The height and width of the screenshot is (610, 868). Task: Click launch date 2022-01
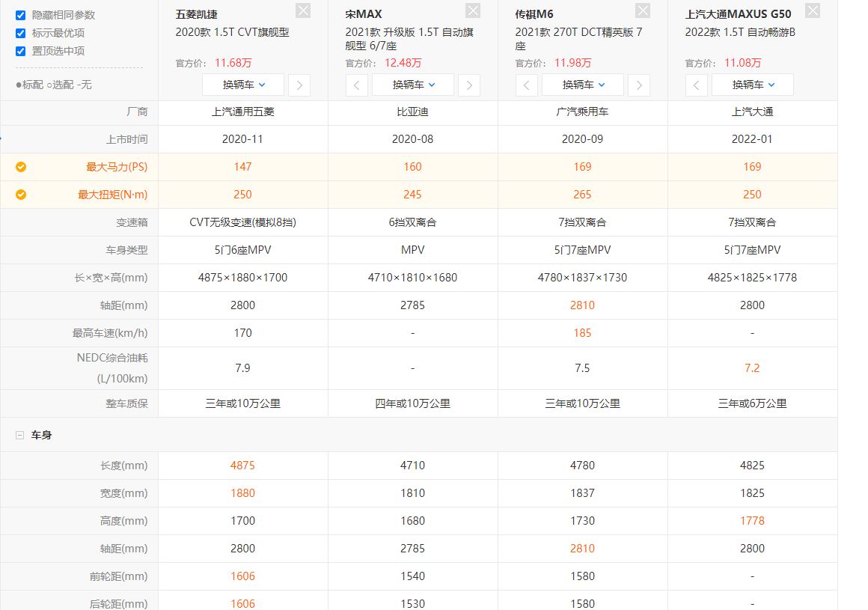click(x=752, y=139)
